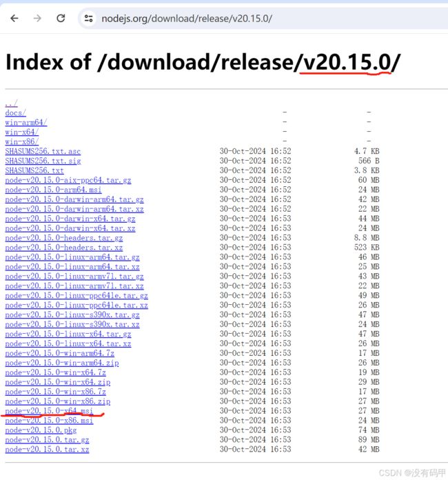Download node-v20.15.0-win-arm64.zip

click(62, 363)
